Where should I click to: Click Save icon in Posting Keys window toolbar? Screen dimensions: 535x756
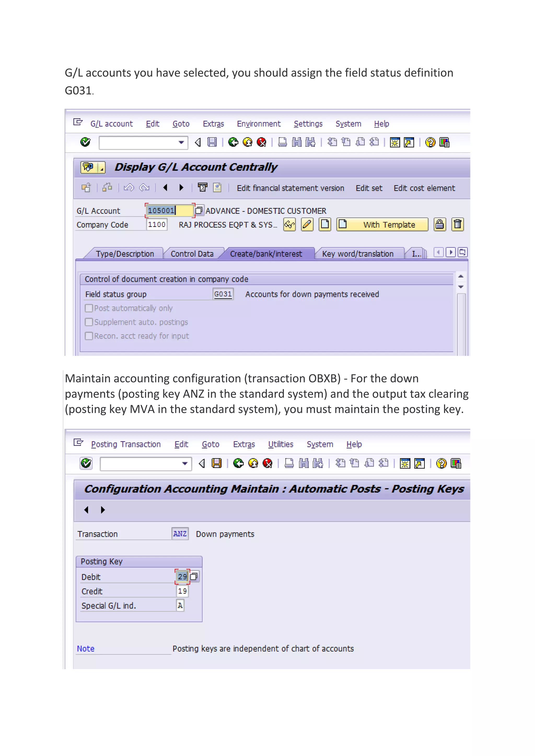pyautogui.click(x=217, y=464)
